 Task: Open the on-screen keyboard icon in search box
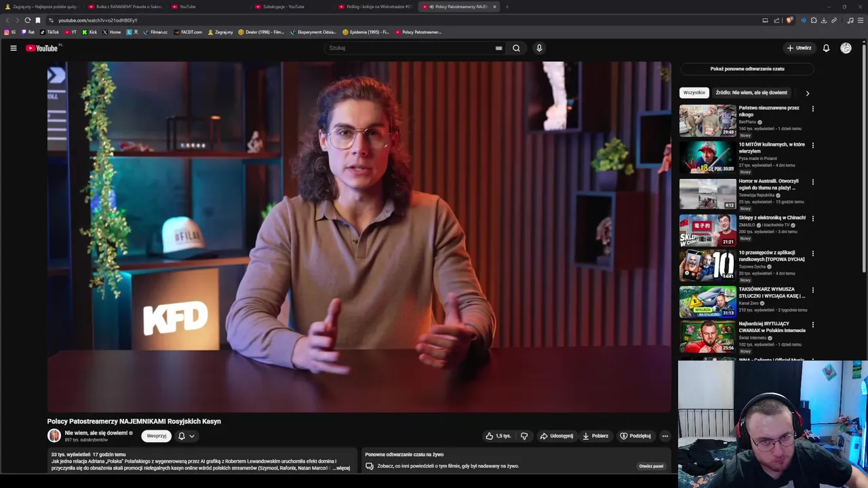[498, 48]
